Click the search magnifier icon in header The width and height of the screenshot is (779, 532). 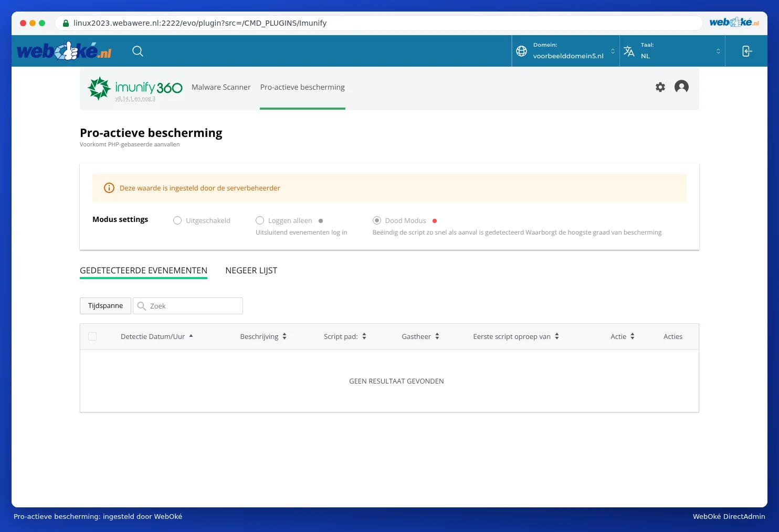pos(138,51)
